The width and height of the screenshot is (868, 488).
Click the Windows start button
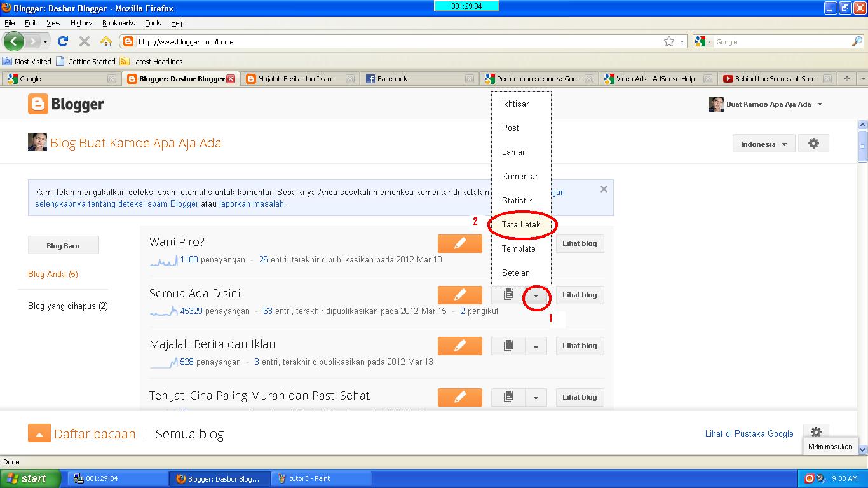click(x=31, y=478)
